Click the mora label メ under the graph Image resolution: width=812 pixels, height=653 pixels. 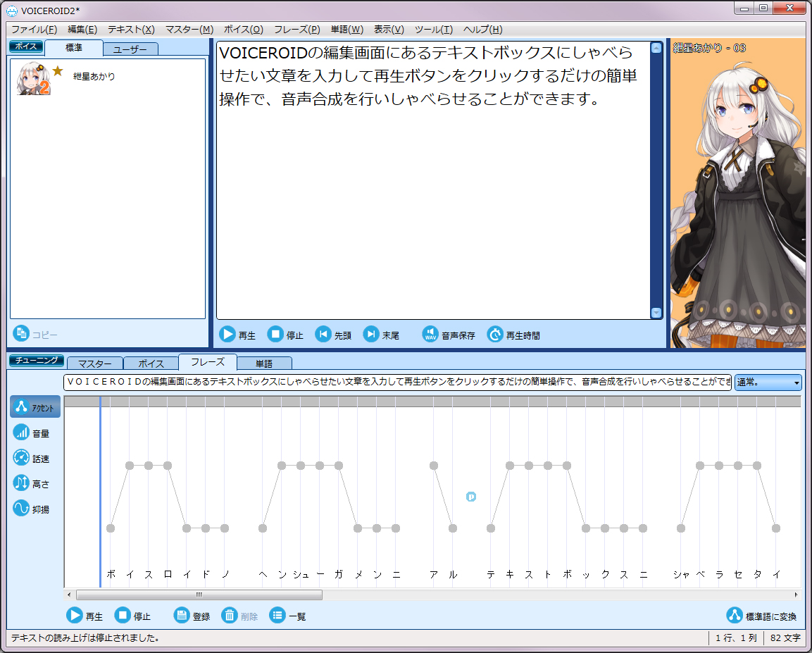[x=358, y=574]
